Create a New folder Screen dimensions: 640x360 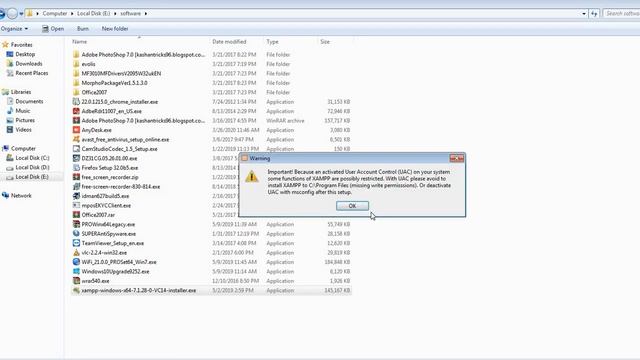coord(115,29)
